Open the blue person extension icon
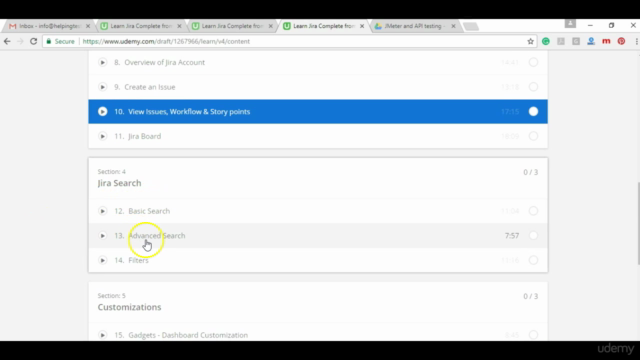The height and width of the screenshot is (360, 640). (x=591, y=41)
